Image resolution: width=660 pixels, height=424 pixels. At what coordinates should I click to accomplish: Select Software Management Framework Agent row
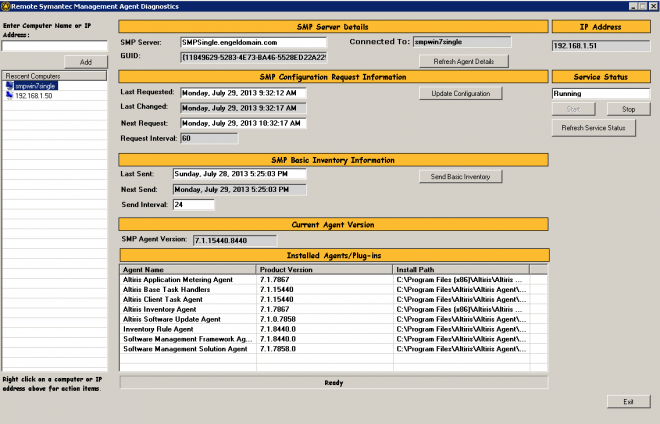point(333,339)
